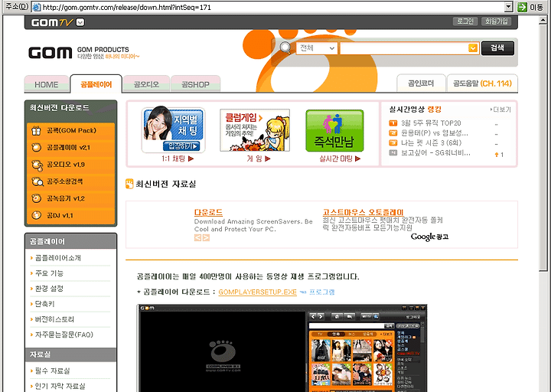The image size is (551, 392).
Task: Open ranking item 보고싶어 - SG워너비
Action: coord(435,152)
